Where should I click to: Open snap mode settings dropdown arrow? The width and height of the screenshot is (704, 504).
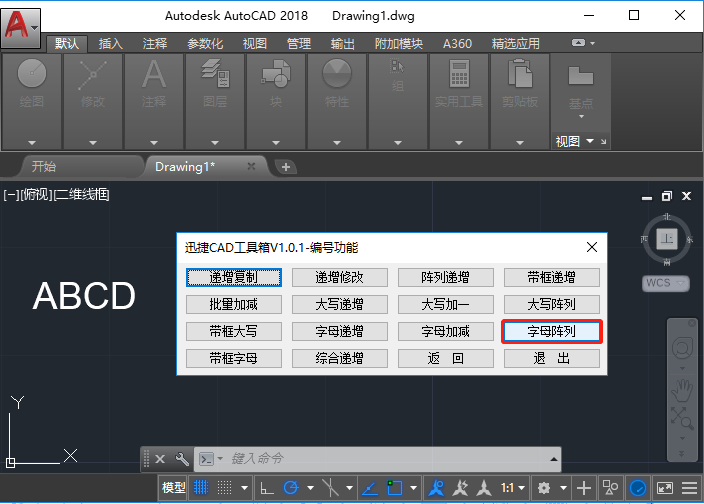244,488
